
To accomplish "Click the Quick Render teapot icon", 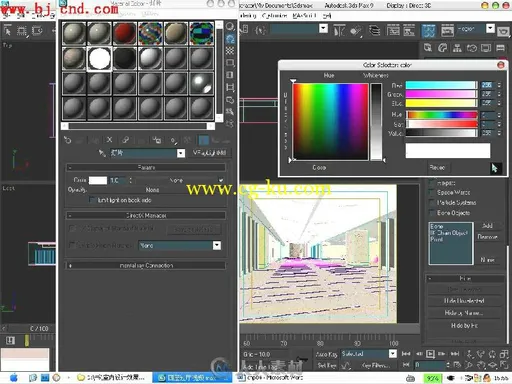I will point(503,31).
